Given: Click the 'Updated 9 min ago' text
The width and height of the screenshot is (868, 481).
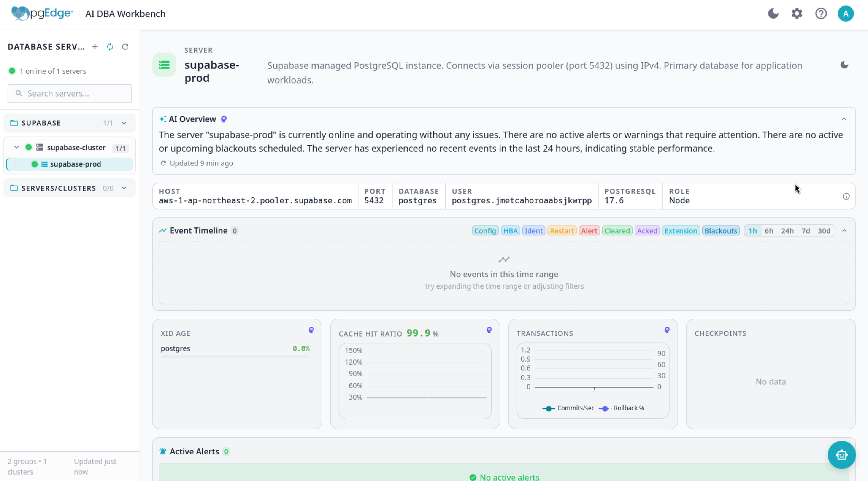Looking at the screenshot, I should click(x=201, y=163).
